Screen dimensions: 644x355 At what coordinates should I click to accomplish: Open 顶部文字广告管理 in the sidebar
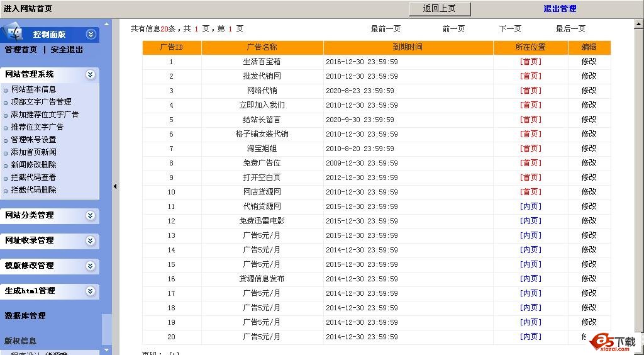pos(41,102)
